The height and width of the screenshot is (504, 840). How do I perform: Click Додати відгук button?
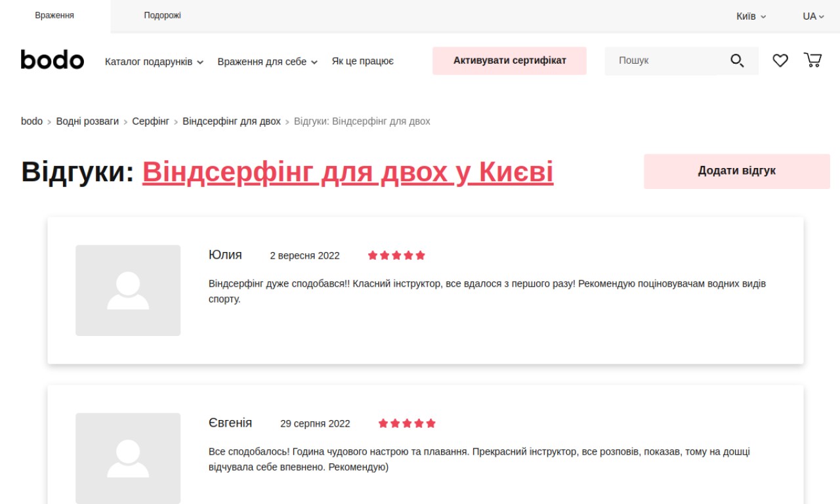737,171
